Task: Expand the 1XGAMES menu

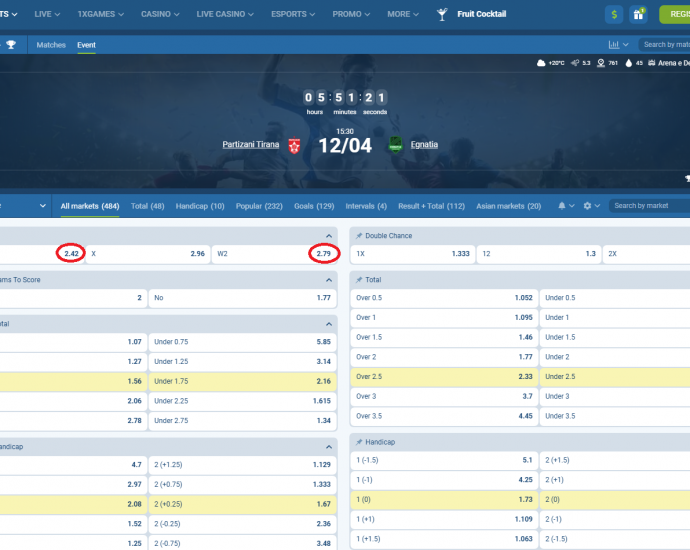Action: pos(100,14)
